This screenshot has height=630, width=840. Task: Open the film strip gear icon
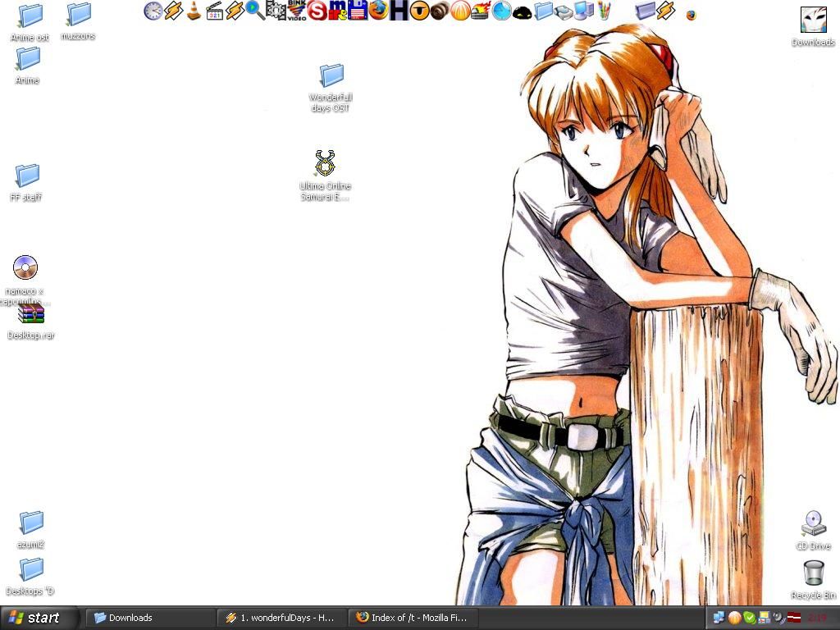276,10
